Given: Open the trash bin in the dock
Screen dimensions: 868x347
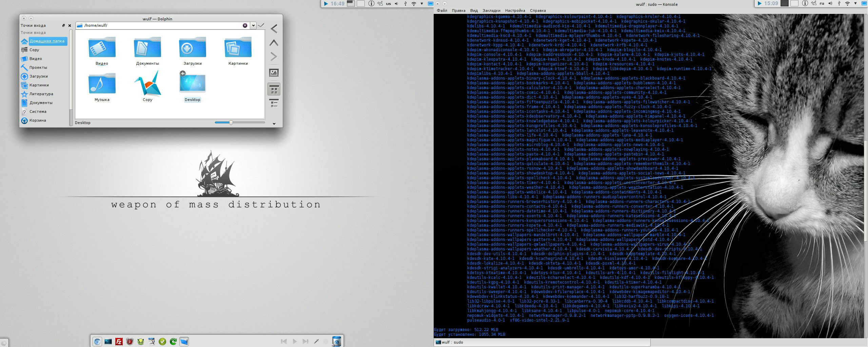Looking at the screenshot, I should tap(337, 341).
